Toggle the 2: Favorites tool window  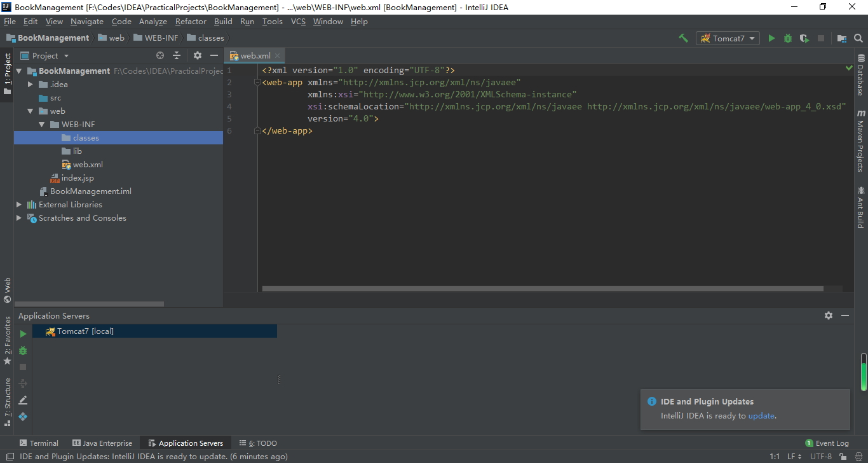tap(7, 340)
